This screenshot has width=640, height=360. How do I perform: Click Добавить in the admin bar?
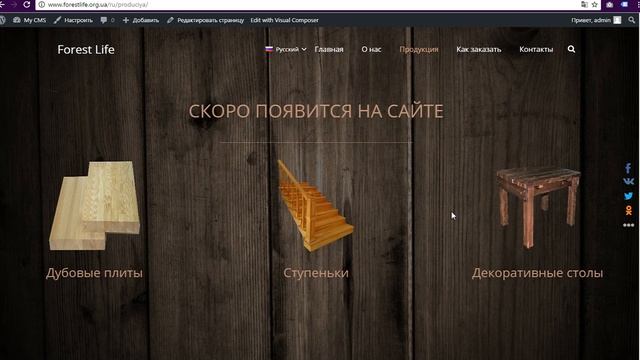tap(141, 20)
